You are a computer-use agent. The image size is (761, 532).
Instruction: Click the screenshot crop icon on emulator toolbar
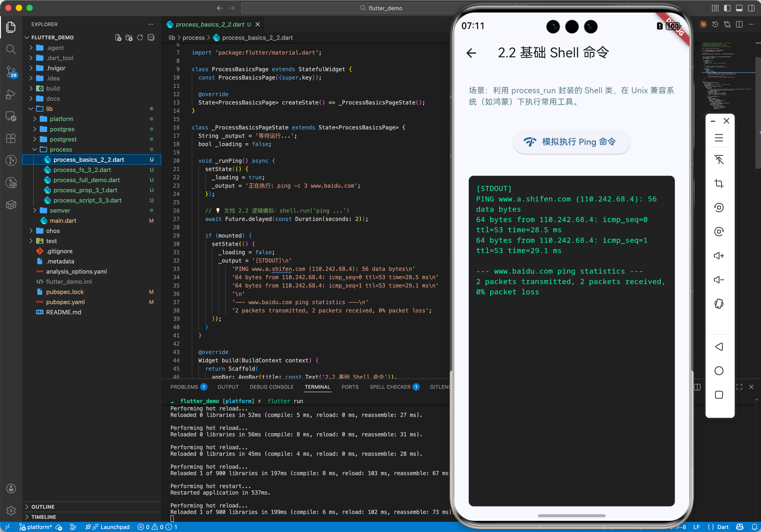coord(718,183)
